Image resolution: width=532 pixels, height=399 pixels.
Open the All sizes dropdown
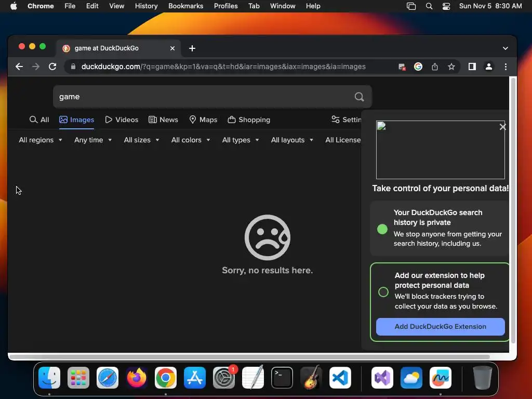coord(141,140)
